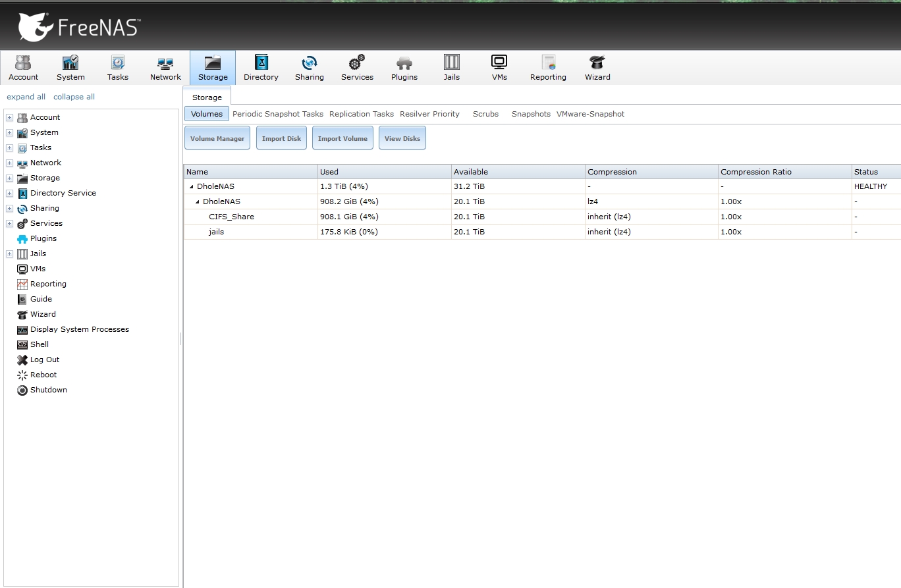Launch the Wizard from the top toolbar

click(597, 68)
